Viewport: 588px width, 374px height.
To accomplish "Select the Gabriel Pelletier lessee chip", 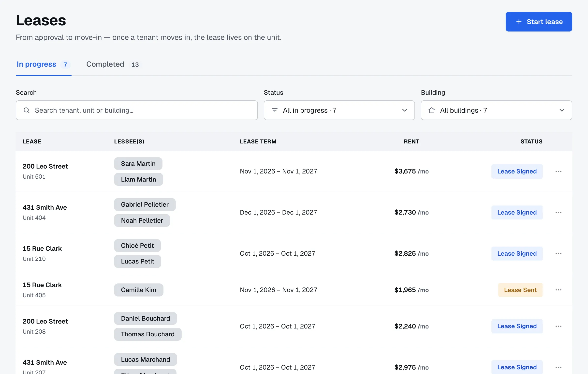I will click(145, 204).
